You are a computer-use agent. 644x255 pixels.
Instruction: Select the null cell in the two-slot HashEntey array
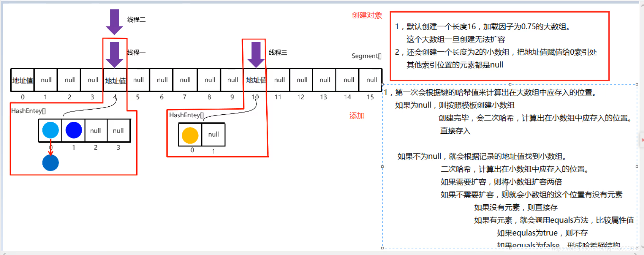coord(213,135)
